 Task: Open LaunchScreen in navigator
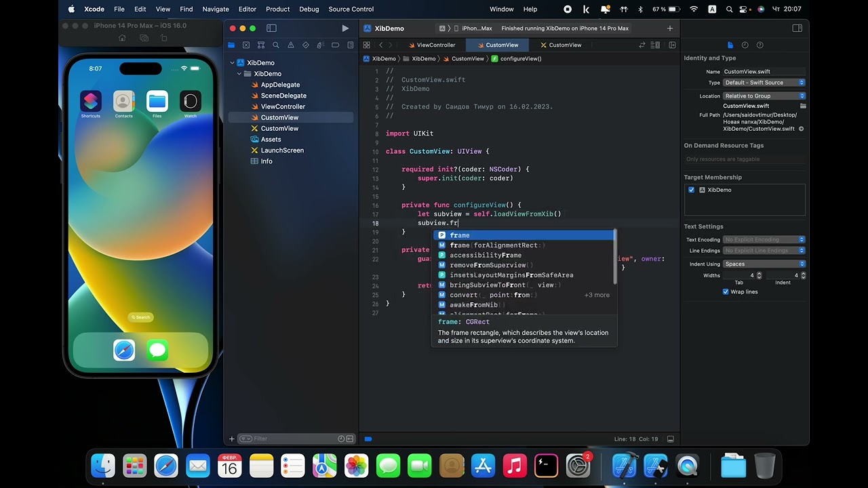282,150
